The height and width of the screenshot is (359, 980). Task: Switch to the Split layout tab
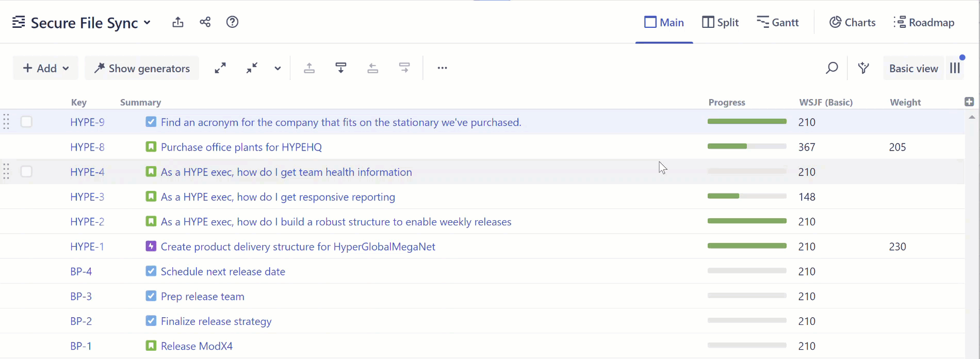coord(721,23)
